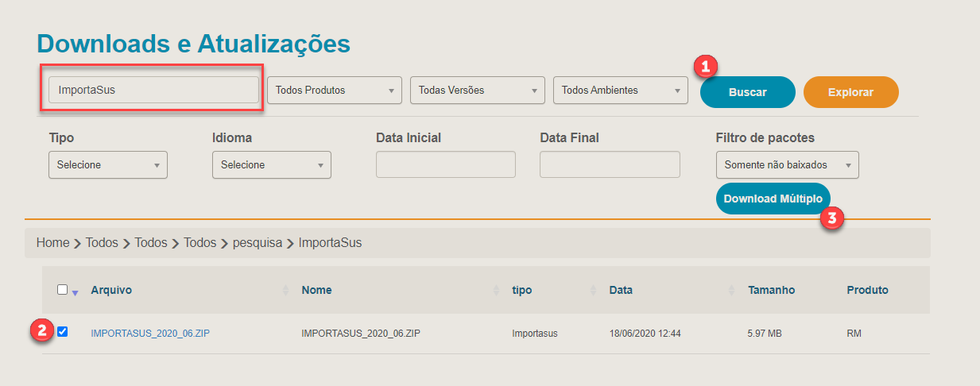Open the Todas Versões dropdown
The height and width of the screenshot is (386, 980).
pyautogui.click(x=477, y=90)
